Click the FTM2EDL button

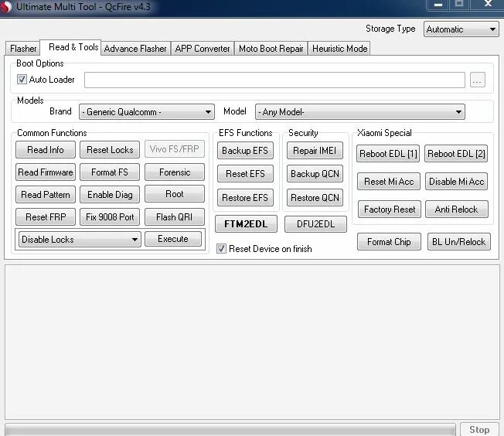(246, 223)
